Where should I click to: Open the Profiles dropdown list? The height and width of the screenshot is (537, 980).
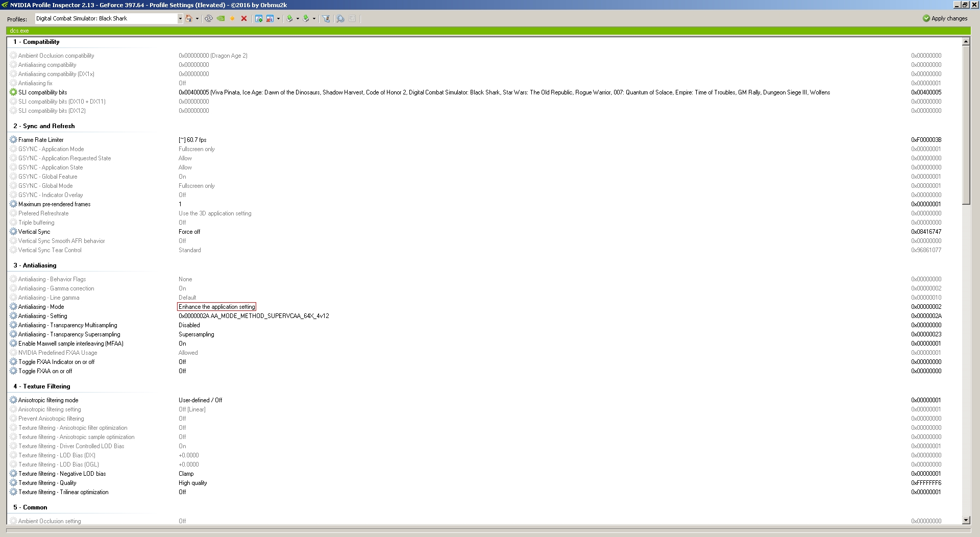point(180,18)
